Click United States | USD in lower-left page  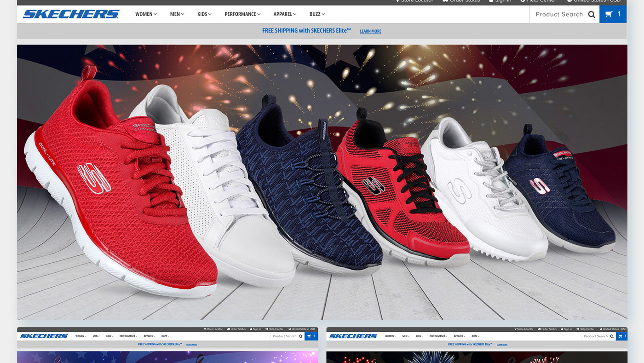[x=302, y=329]
